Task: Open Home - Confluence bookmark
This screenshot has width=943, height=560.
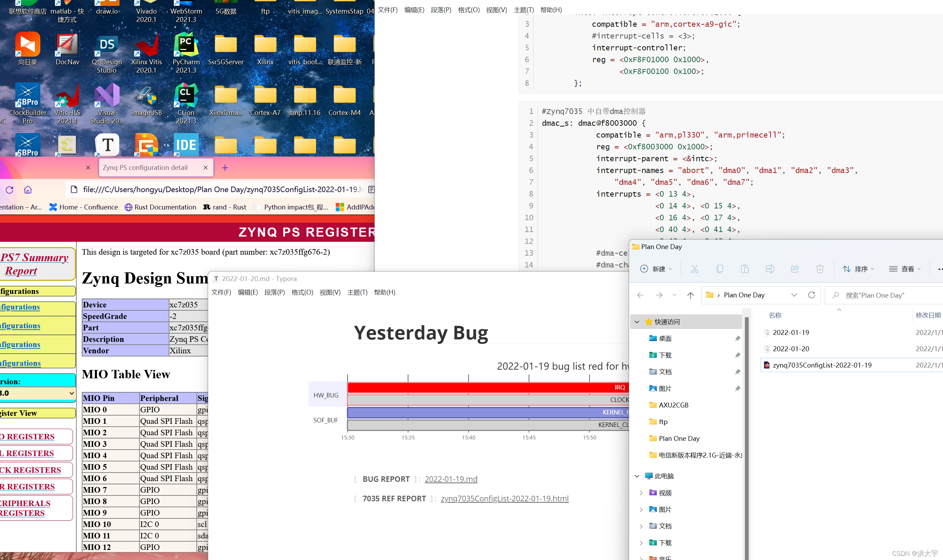Action: click(83, 207)
